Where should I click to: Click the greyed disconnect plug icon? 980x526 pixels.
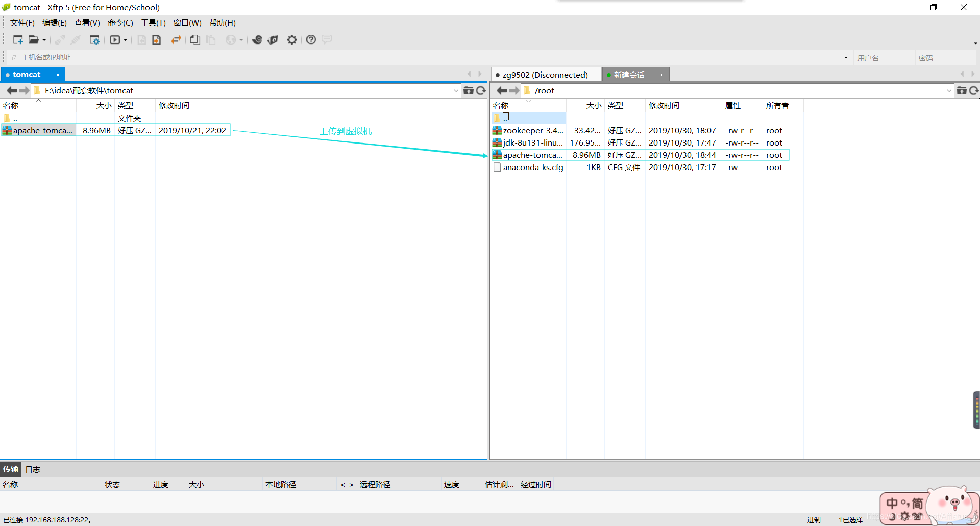point(76,40)
